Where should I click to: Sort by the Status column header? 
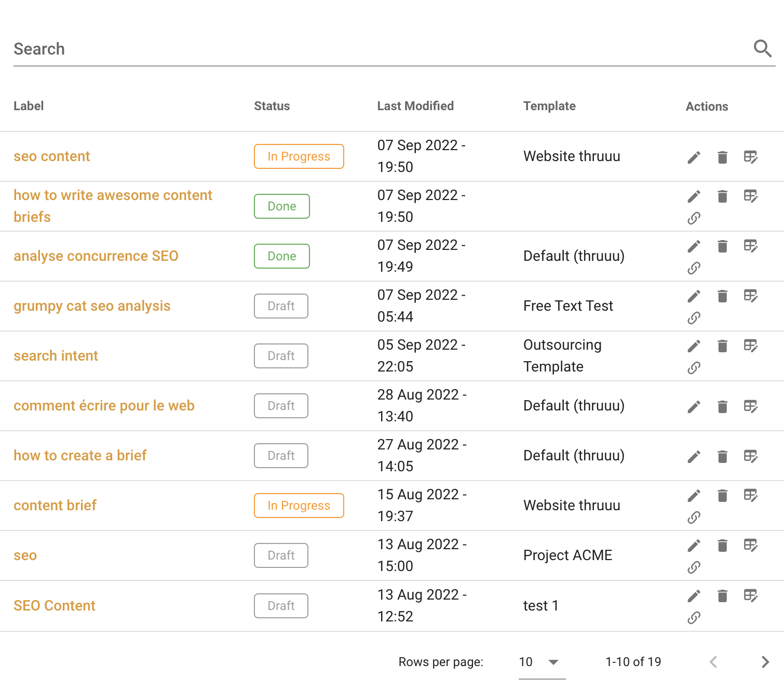[x=272, y=106]
